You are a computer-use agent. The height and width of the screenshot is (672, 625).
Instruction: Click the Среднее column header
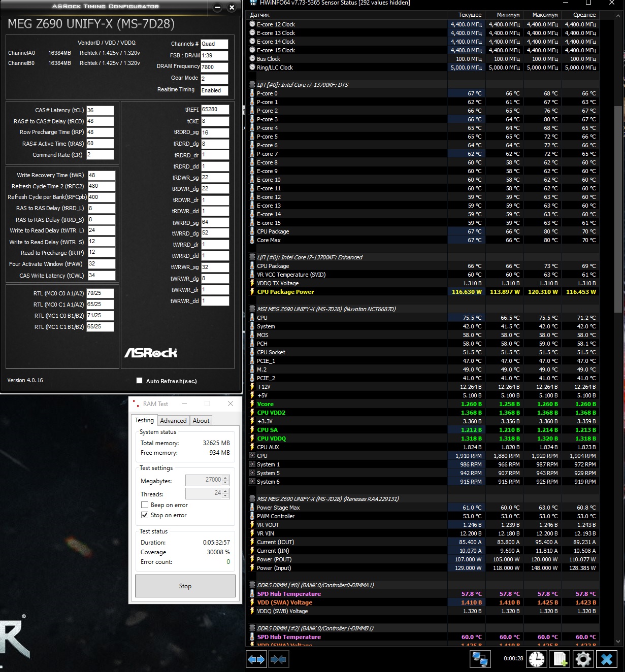point(580,15)
